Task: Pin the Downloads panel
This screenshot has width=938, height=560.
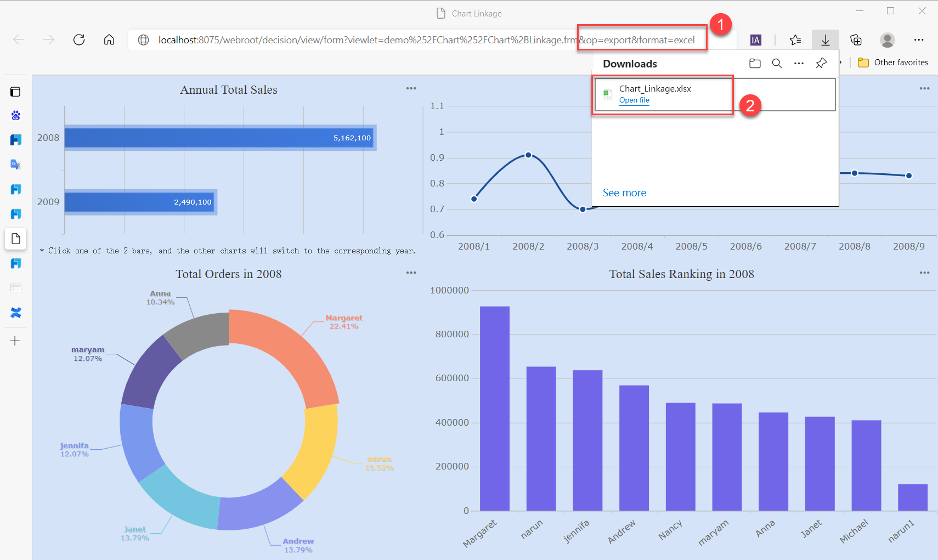Action: 821,63
